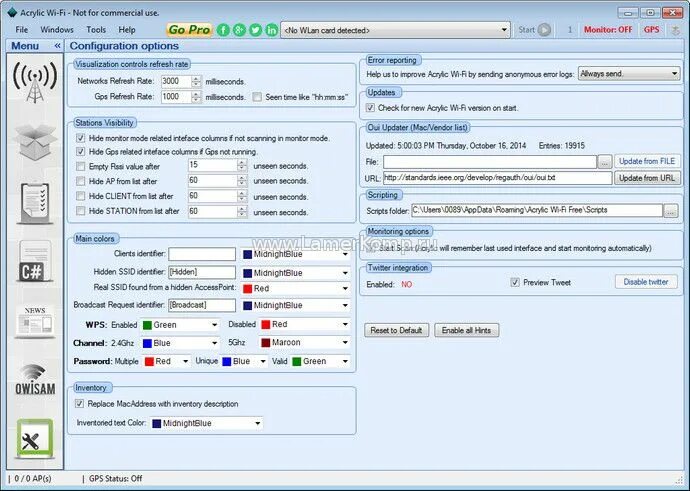Collapse the Menu sidebar with double chevron
Viewport: 690px width, 491px height.
[57, 46]
